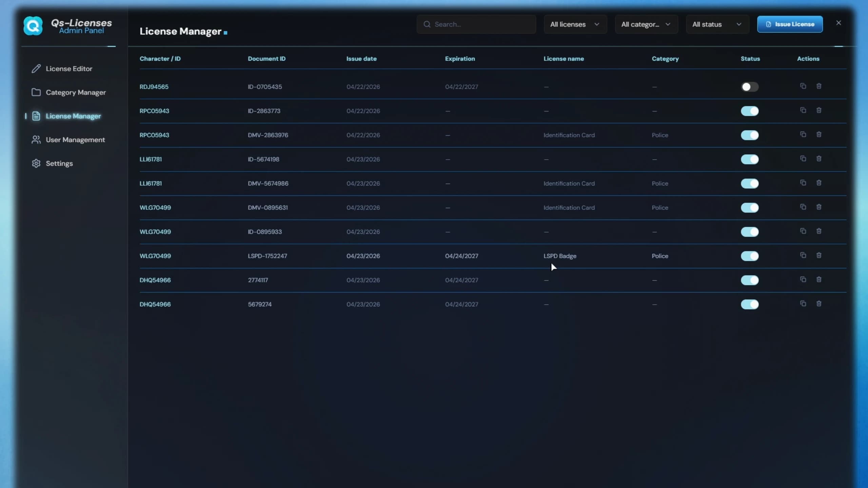Delete the ID-2863773 license entry
The width and height of the screenshot is (868, 488).
tap(819, 110)
